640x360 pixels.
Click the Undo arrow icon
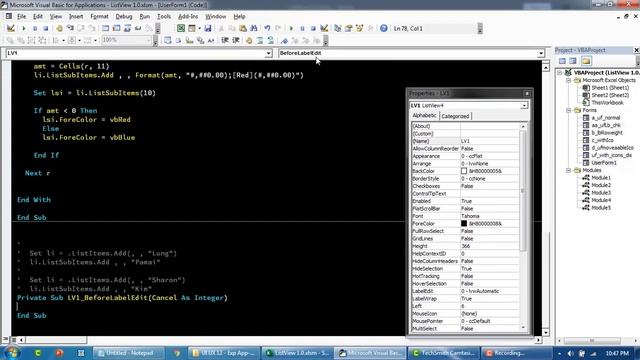pos(267,28)
